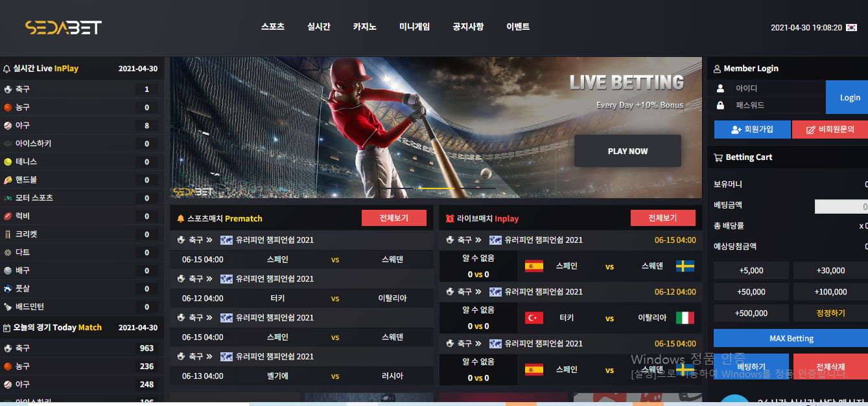The height and width of the screenshot is (406, 868).
Task: Select the Korean flag language icon
Action: [x=851, y=28]
